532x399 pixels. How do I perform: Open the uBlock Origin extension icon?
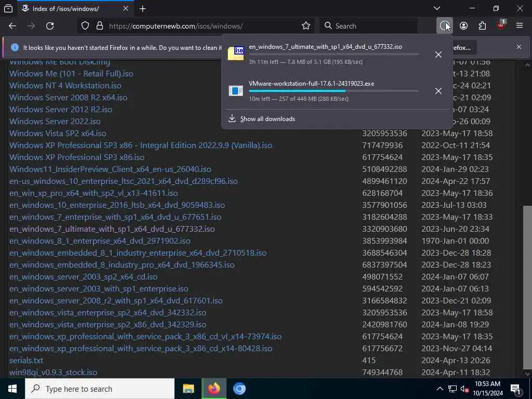501,25
